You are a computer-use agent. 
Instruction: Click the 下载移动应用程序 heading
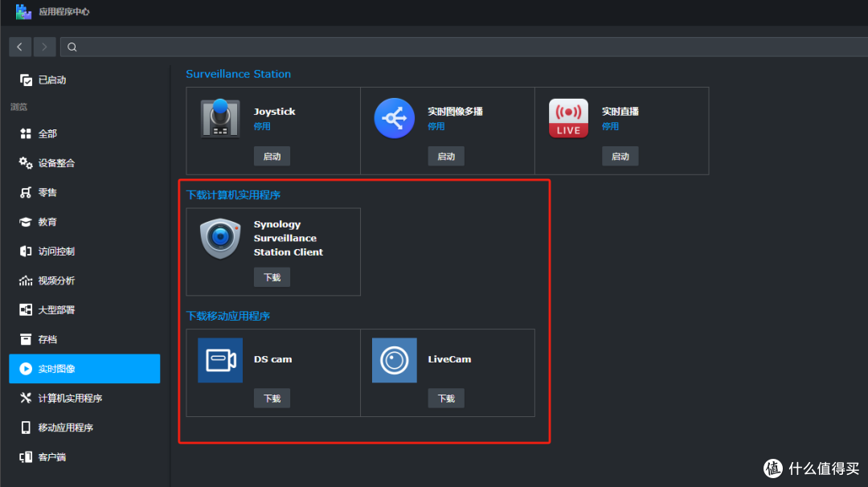pos(228,316)
